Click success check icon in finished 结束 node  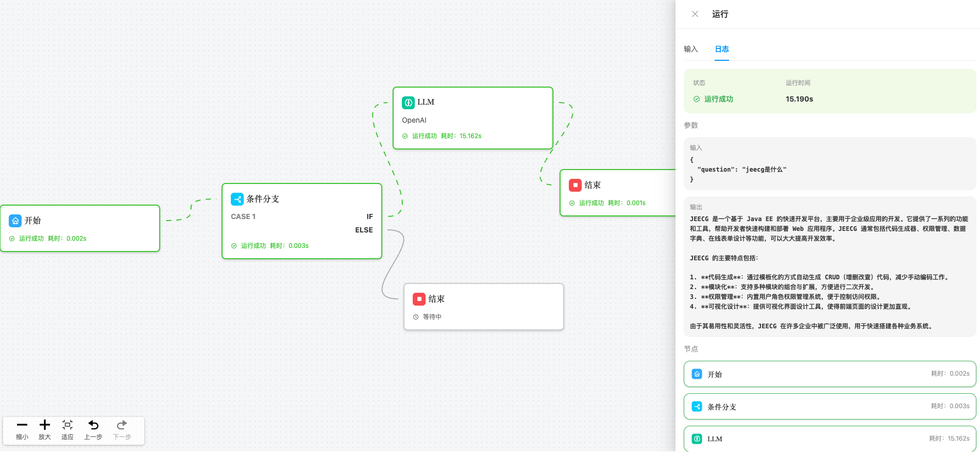[x=572, y=203]
